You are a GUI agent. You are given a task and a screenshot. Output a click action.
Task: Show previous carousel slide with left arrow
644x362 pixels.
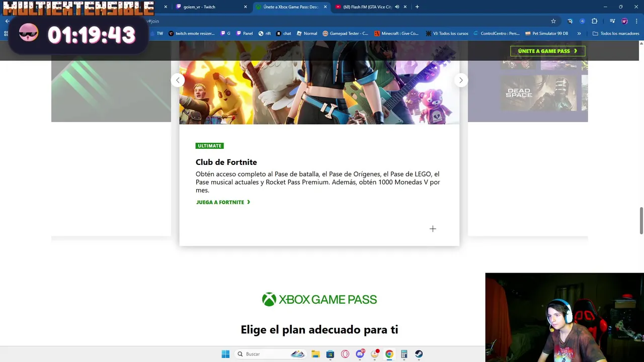point(178,80)
